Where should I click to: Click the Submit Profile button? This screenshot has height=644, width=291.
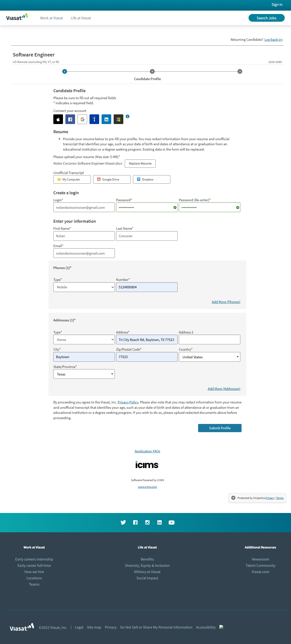[220, 428]
